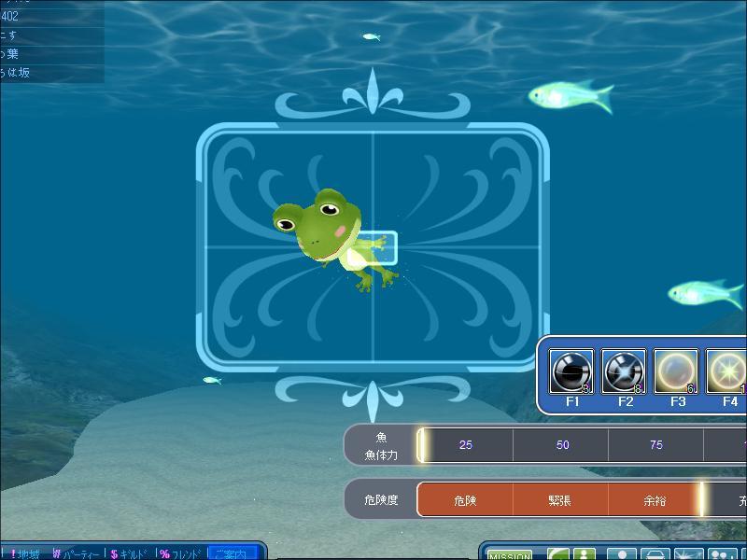The image size is (747, 560).
Task: Click the 危険度 label
Action: 381,499
